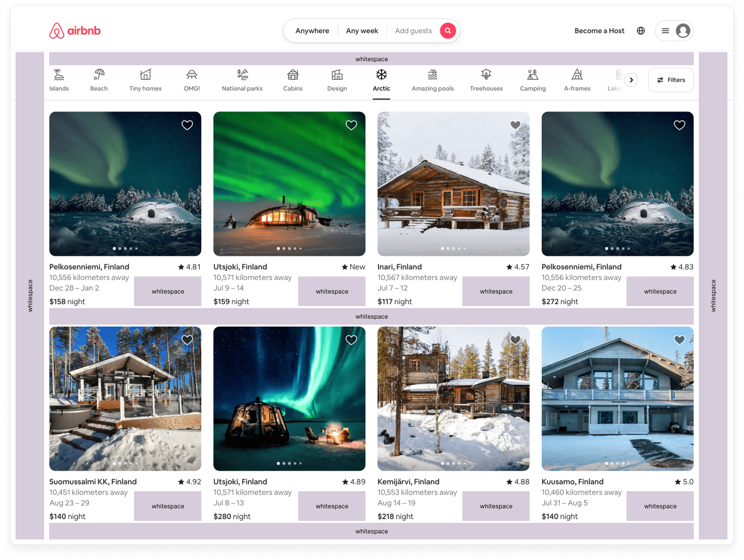This screenshot has width=744, height=560.
Task: Switch to the Cabins category tab
Action: click(293, 80)
